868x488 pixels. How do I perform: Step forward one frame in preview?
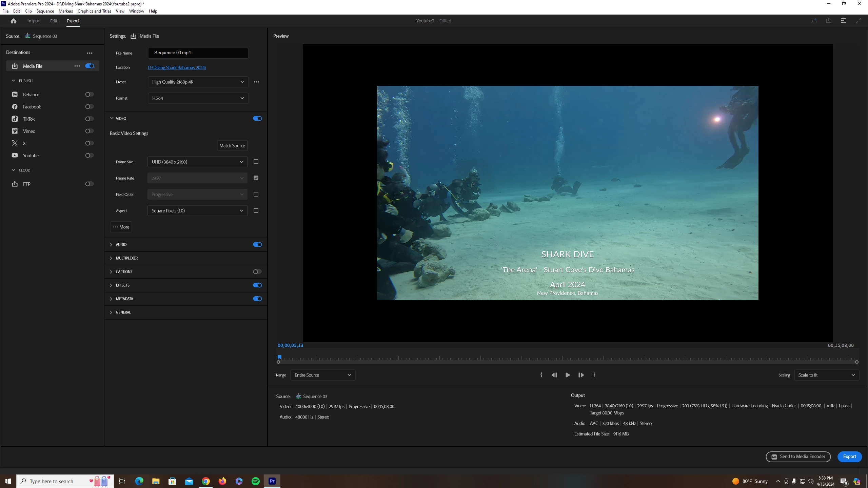[x=581, y=375]
